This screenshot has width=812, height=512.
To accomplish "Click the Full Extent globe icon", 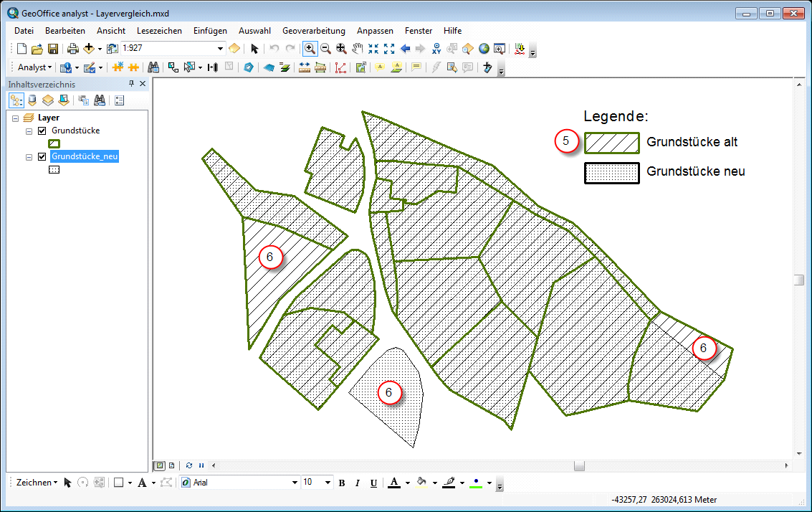I will coord(484,49).
